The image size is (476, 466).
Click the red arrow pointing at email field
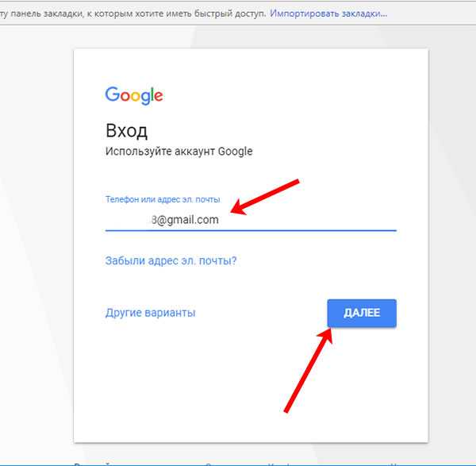tap(266, 197)
